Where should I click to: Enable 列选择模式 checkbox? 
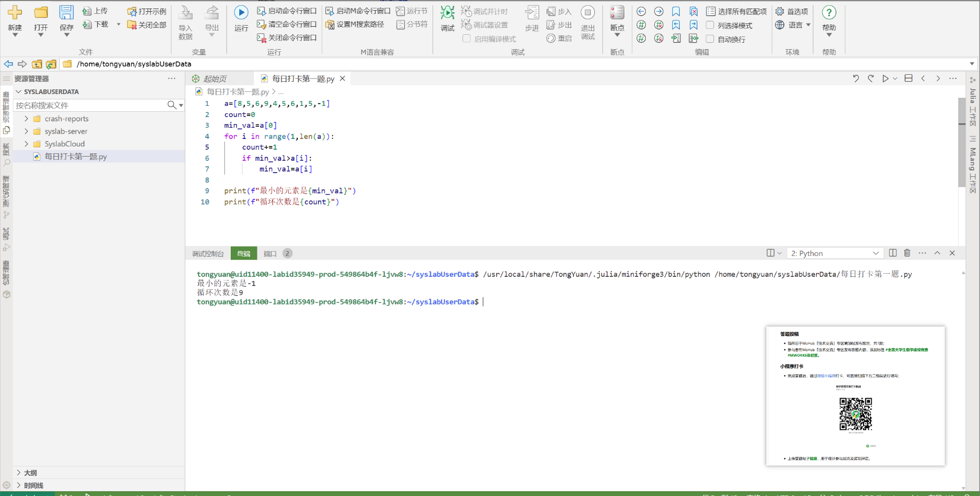(710, 25)
